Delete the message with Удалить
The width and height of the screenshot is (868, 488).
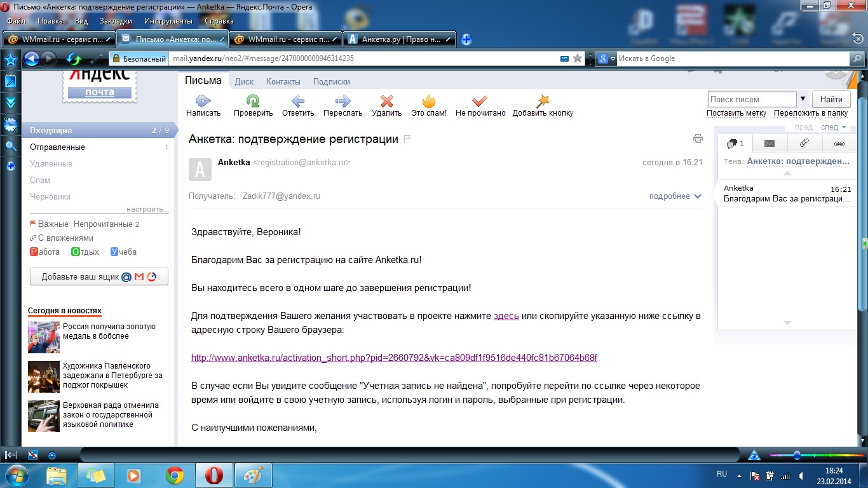click(386, 100)
